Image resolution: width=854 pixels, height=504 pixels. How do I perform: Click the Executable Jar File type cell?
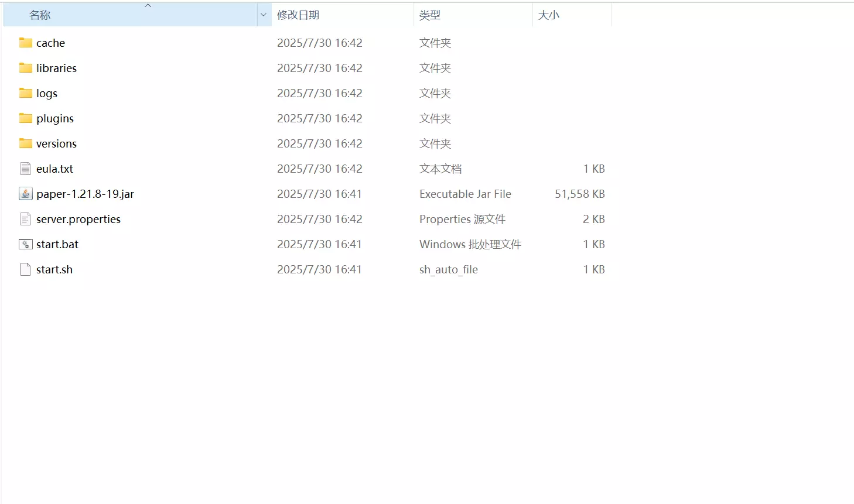(x=465, y=194)
